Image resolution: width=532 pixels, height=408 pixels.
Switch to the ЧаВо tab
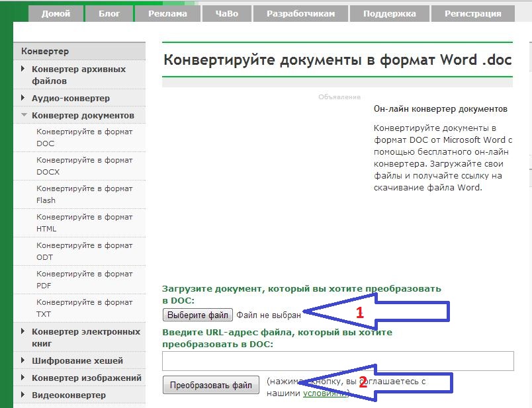225,13
